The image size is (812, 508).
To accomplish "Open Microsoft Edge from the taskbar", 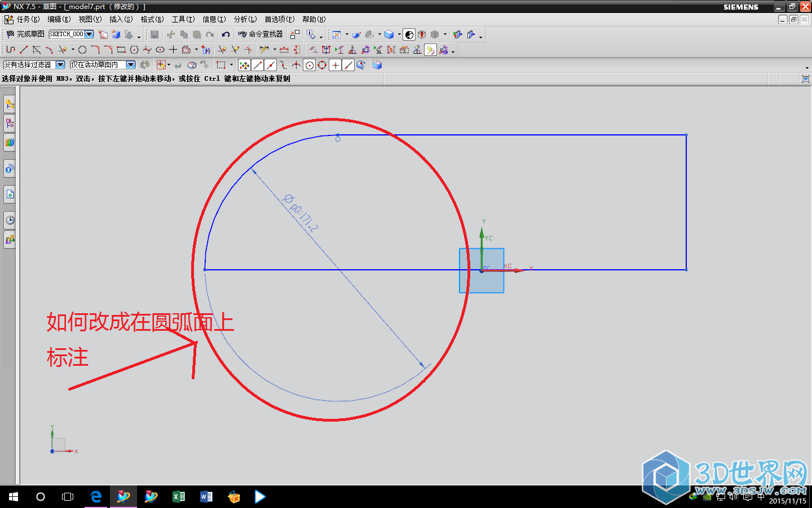I will click(96, 497).
